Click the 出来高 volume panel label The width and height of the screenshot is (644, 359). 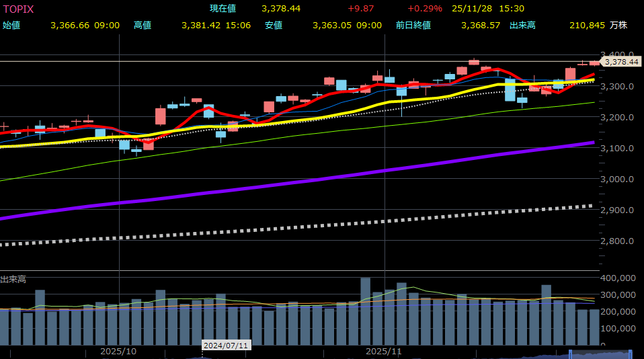pos(13,279)
